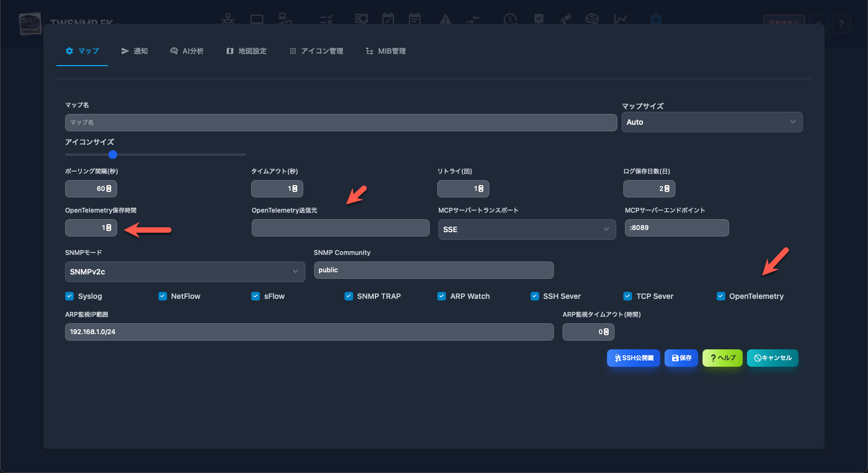Image resolution: width=868 pixels, height=473 pixels.
Task: Click the マップ名 text field
Action: pos(341,123)
